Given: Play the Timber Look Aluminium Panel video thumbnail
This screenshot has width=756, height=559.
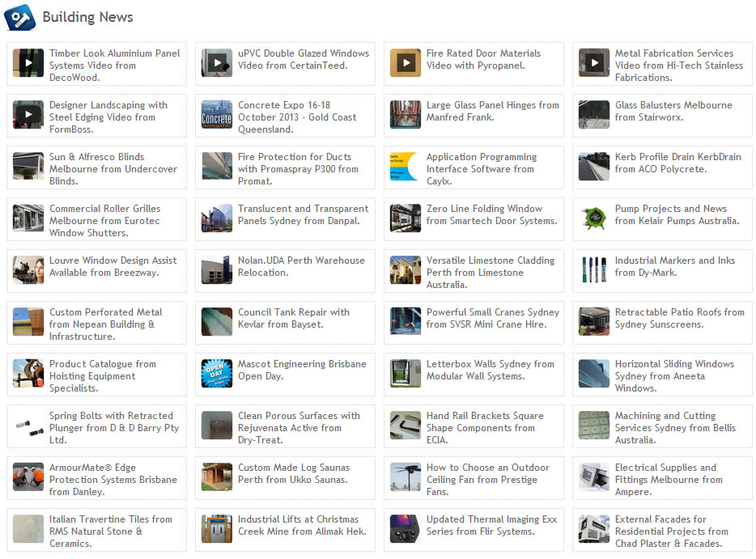Looking at the screenshot, I should coord(28,62).
